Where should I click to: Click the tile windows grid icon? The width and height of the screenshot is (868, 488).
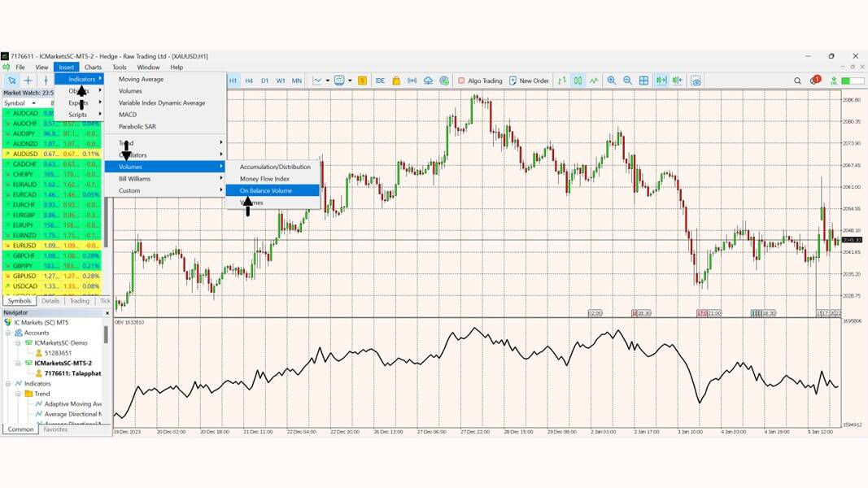(643, 81)
